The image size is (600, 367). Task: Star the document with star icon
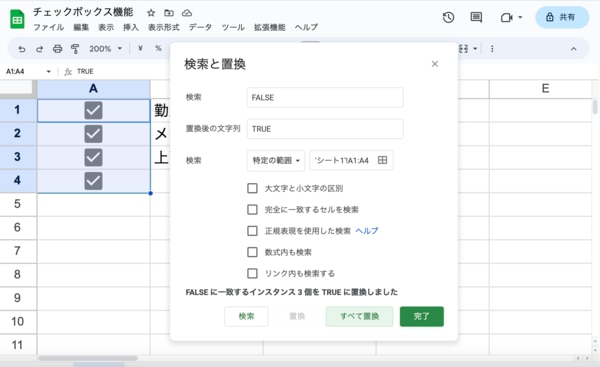point(151,13)
